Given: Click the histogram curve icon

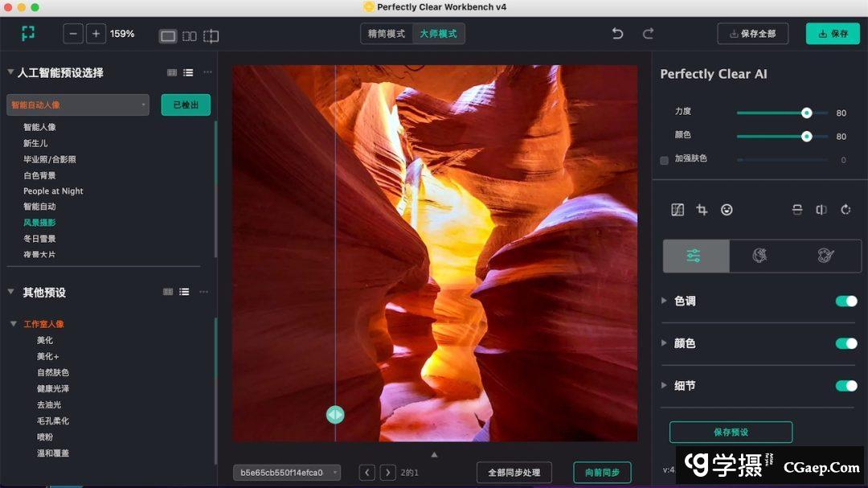Looking at the screenshot, I should point(678,210).
